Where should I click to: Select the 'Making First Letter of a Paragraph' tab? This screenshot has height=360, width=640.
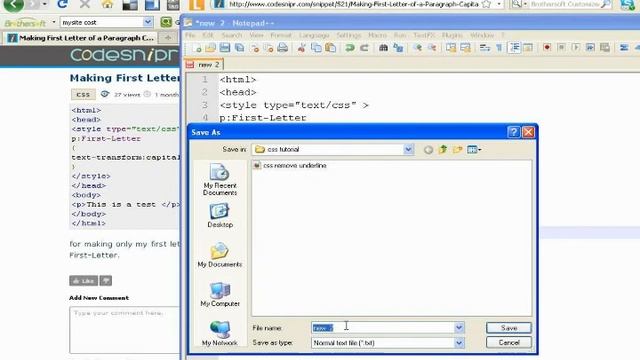coord(81,38)
